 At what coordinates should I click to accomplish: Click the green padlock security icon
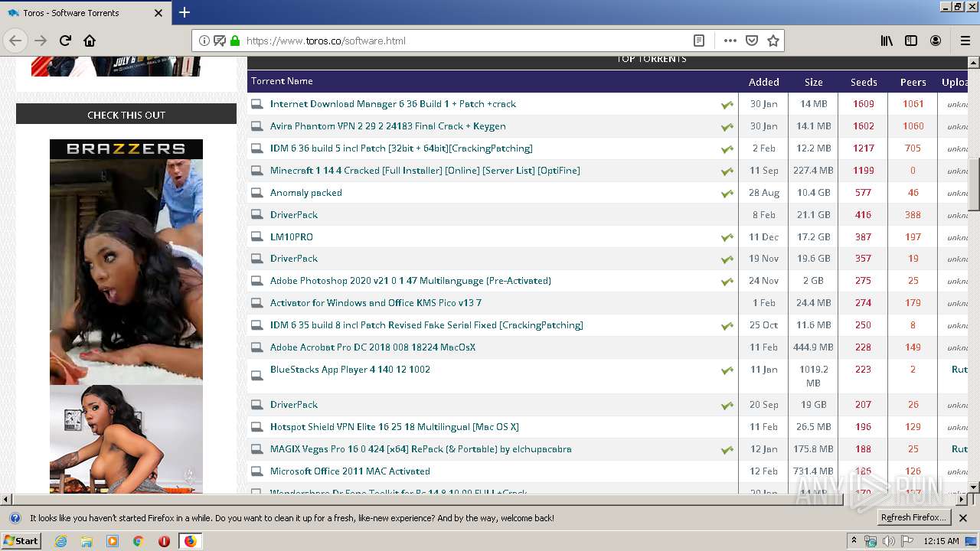pyautogui.click(x=235, y=41)
